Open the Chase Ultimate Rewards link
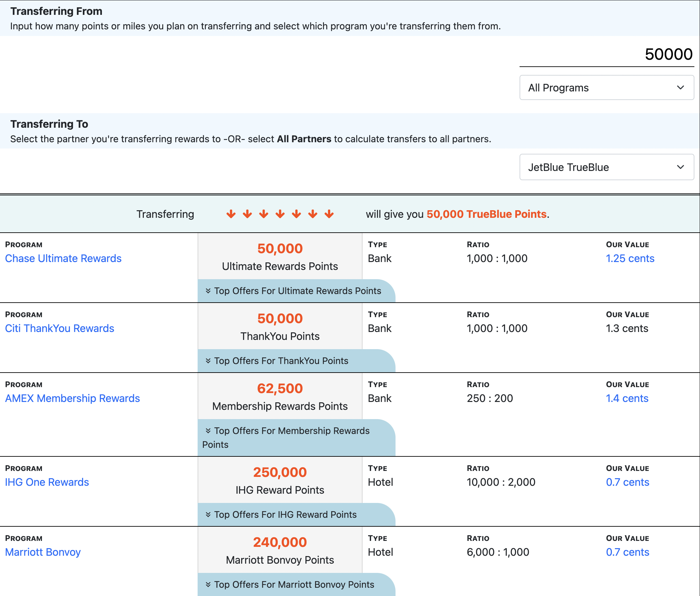 pyautogui.click(x=63, y=258)
